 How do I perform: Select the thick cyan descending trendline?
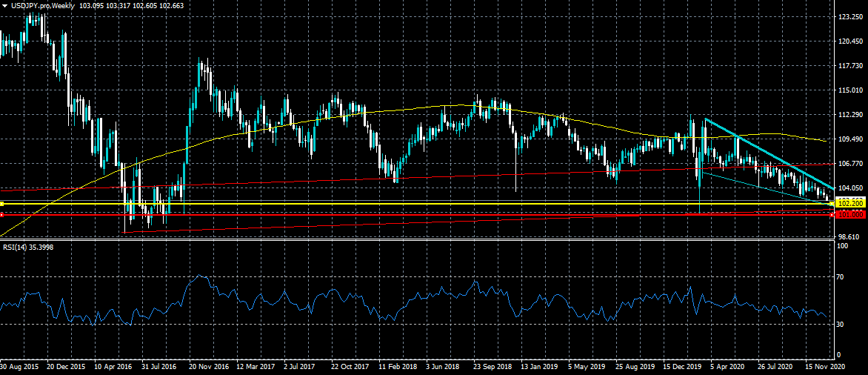770,153
